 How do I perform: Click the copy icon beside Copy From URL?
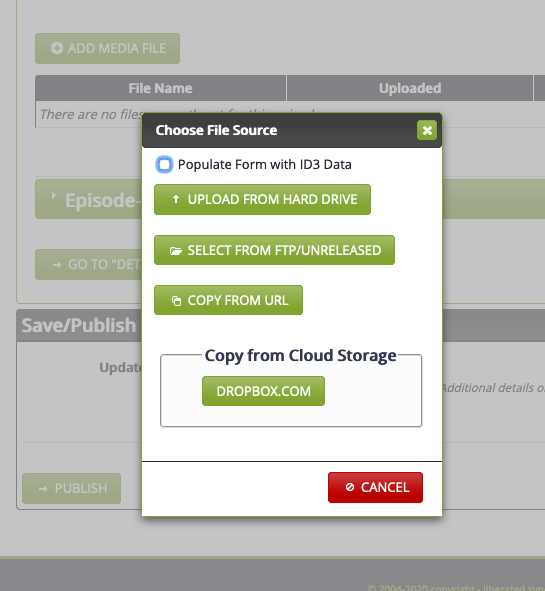176,300
